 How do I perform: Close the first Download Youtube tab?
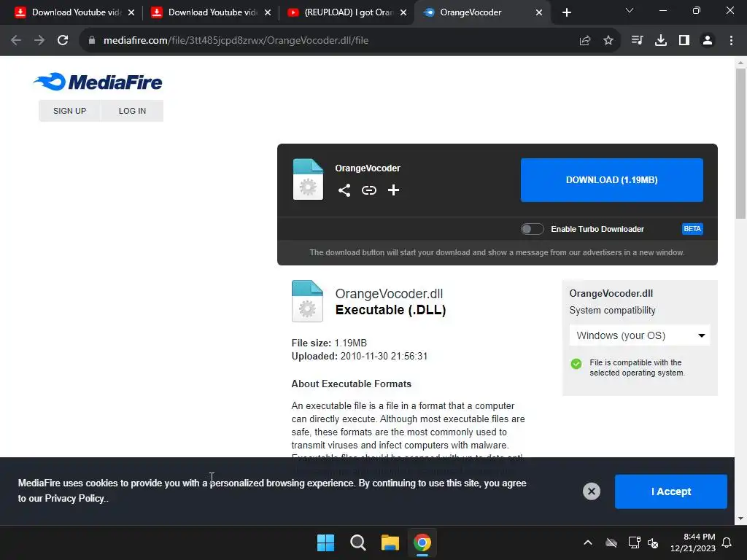tap(131, 13)
